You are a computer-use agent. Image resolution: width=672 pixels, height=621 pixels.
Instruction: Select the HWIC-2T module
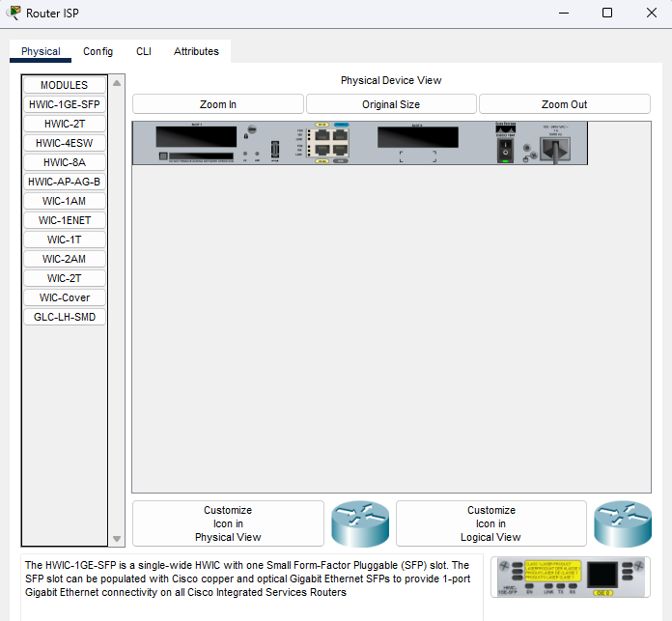(x=65, y=124)
